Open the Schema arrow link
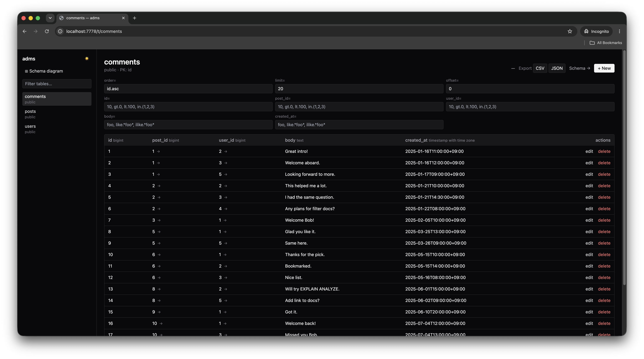This screenshot has height=359, width=644. (x=580, y=68)
